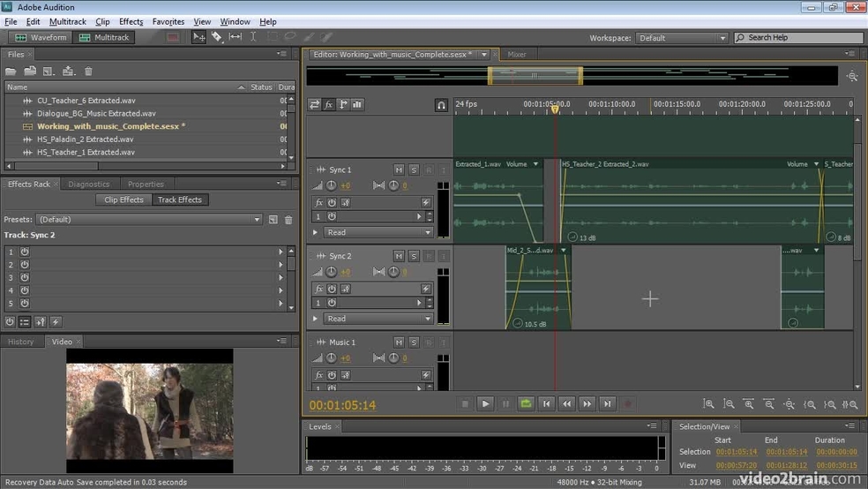The width and height of the screenshot is (868, 489).
Task: Show the Sends view above tracks
Action: (343, 104)
